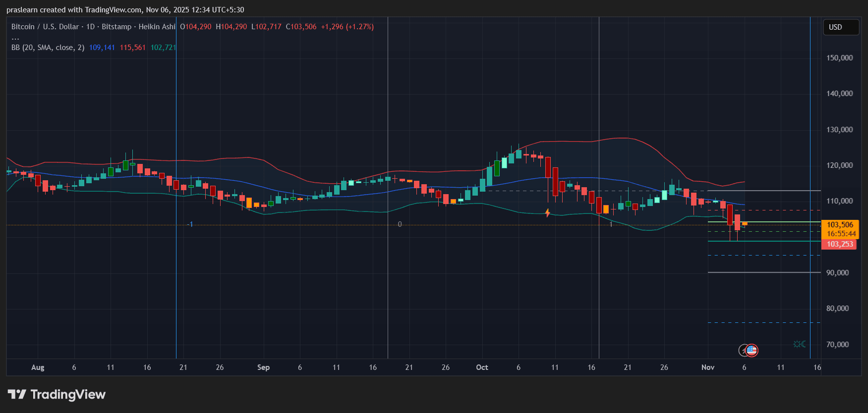Click the 90,000 level on price scale
The image size is (868, 413).
point(837,273)
